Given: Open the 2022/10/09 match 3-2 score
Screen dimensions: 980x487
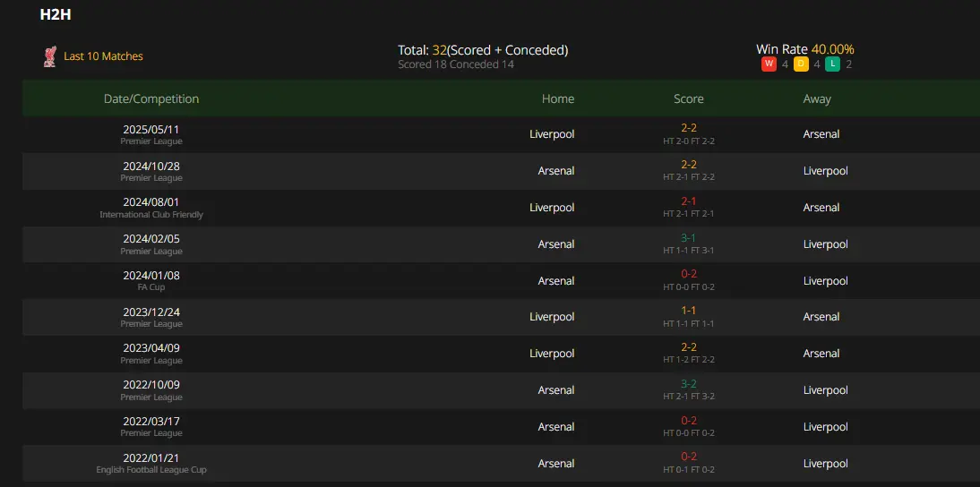Looking at the screenshot, I should coord(689,384).
